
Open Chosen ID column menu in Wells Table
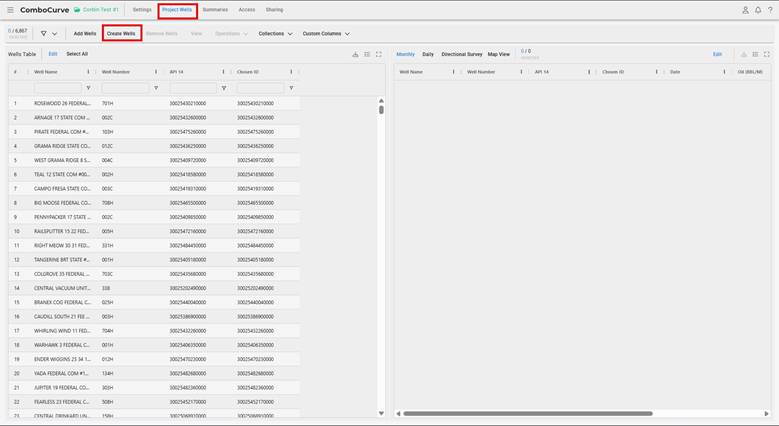[x=291, y=72]
